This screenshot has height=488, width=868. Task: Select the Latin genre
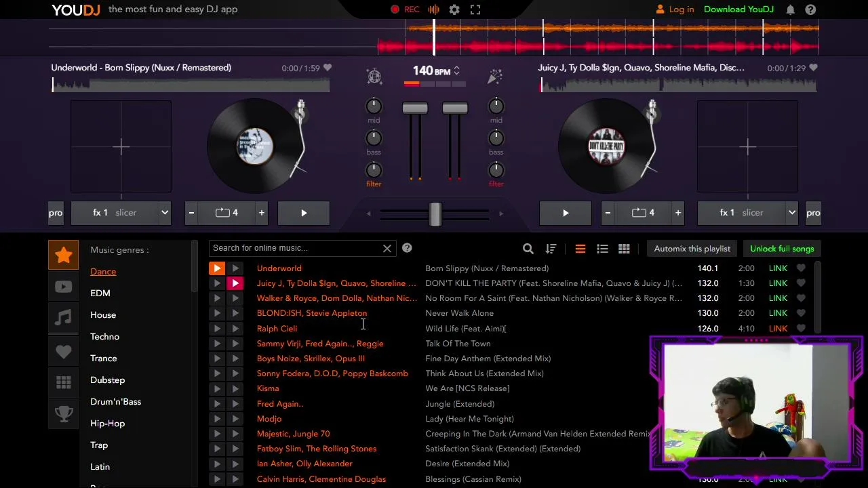[100, 467]
